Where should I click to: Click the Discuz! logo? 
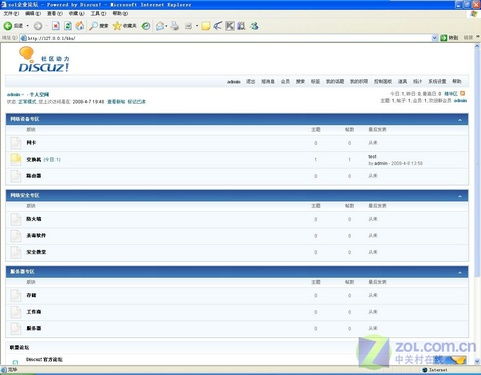tap(44, 60)
